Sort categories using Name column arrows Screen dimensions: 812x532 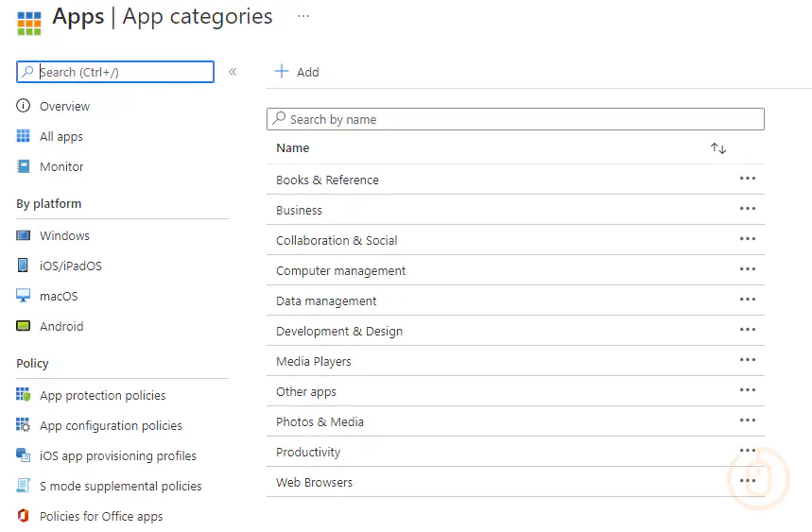pyautogui.click(x=718, y=148)
